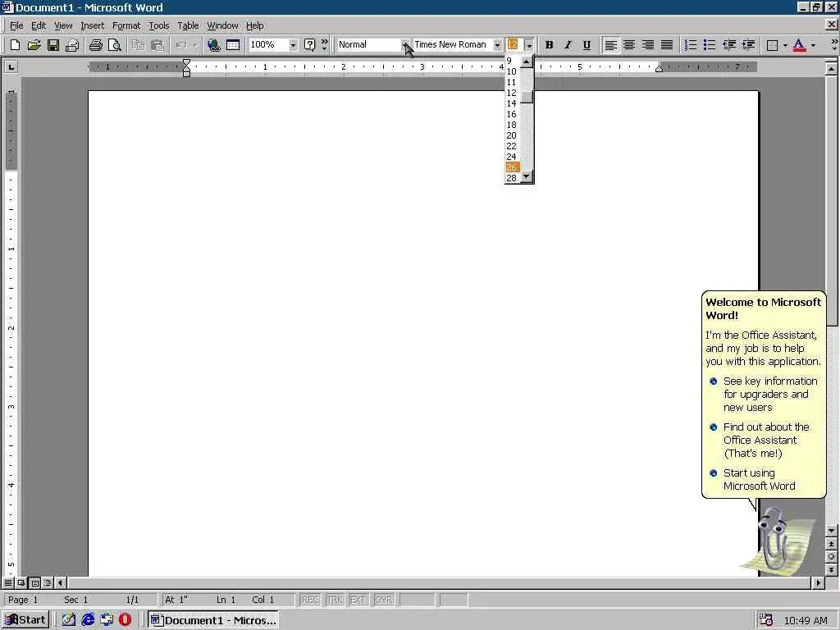840x630 pixels.
Task: Choose font size 14 from list
Action: [x=512, y=103]
